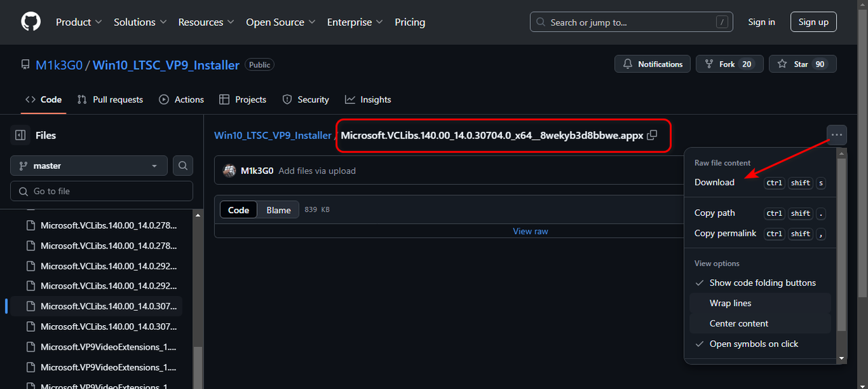The image size is (868, 389).
Task: Select the Code view toggle button
Action: tap(239, 210)
